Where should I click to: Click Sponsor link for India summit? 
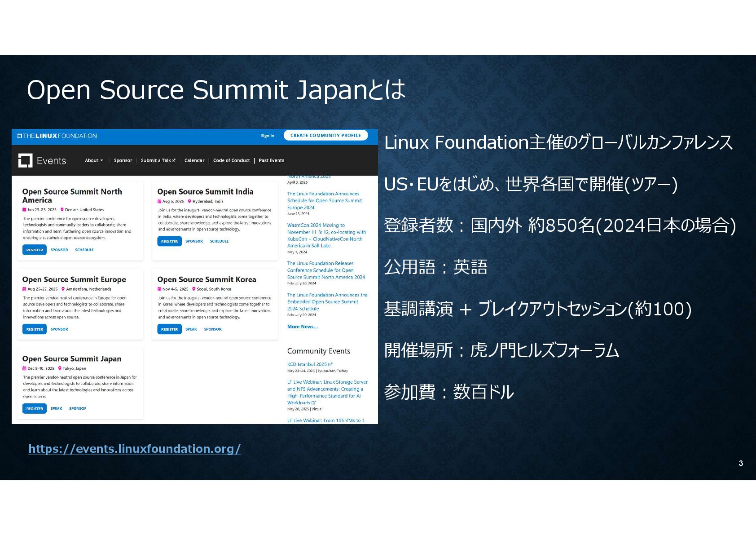(194, 241)
